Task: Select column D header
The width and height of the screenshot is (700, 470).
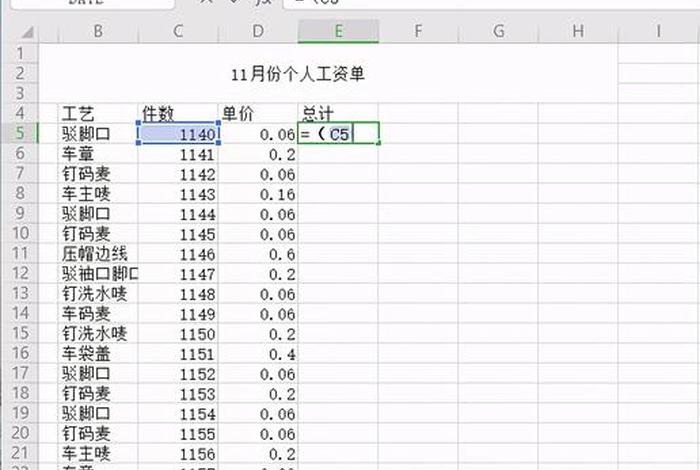Action: click(258, 31)
